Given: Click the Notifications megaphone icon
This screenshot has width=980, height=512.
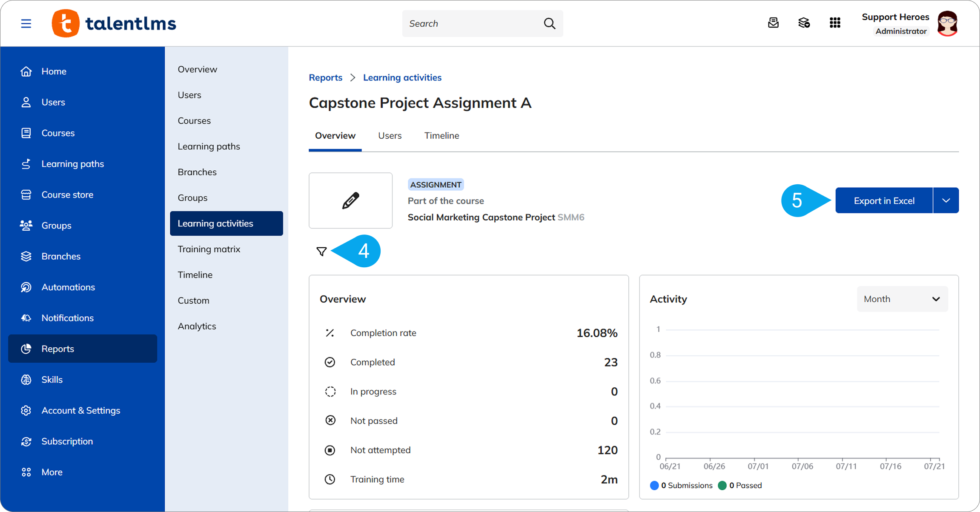Looking at the screenshot, I should tap(26, 318).
